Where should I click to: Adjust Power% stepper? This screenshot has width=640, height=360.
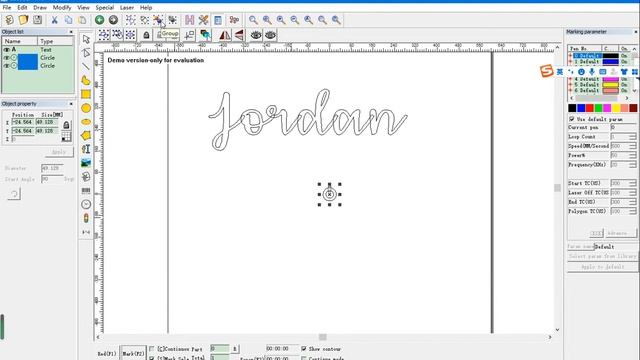[632, 155]
